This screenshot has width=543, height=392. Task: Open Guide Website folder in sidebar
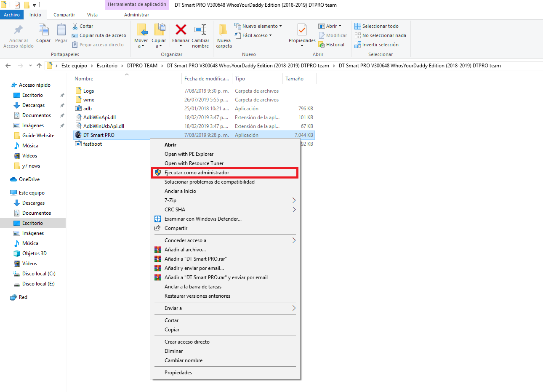tap(38, 136)
